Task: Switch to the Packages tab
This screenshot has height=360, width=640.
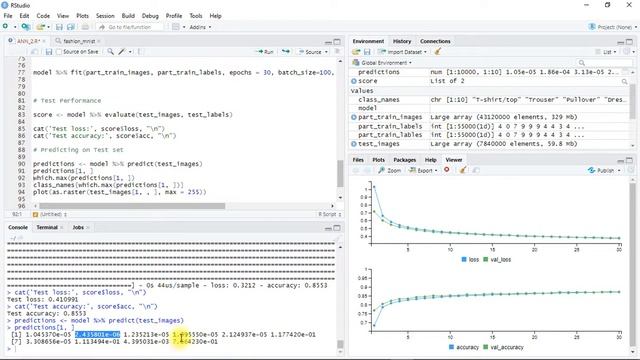Action: pos(404,160)
